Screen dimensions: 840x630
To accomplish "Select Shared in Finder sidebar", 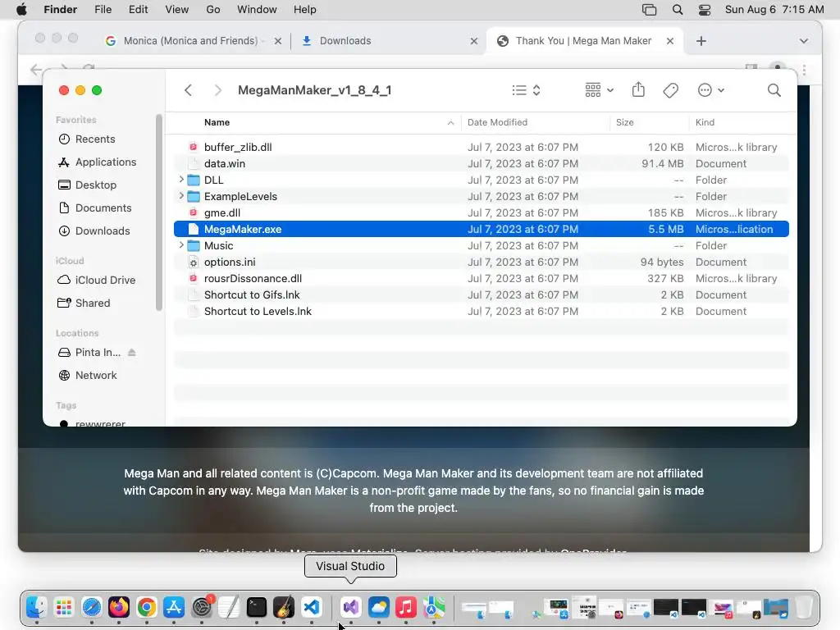I will (84, 304).
